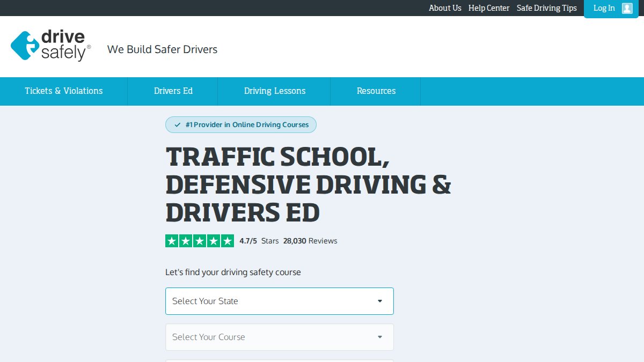Image resolution: width=644 pixels, height=362 pixels.
Task: Click the Let's find your driving safety course text
Action: click(x=233, y=272)
